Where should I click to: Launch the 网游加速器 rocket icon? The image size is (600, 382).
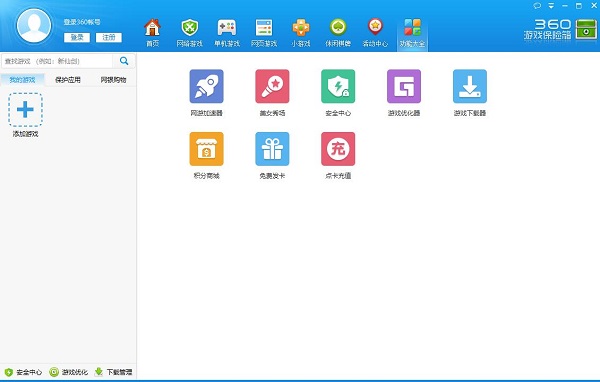[206, 86]
